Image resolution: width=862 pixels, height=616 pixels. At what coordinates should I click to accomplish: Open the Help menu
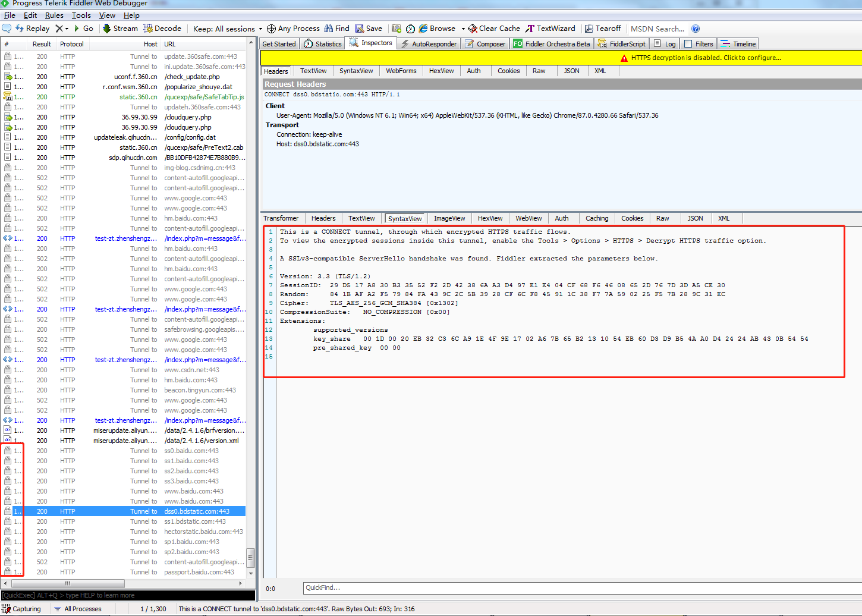click(131, 15)
